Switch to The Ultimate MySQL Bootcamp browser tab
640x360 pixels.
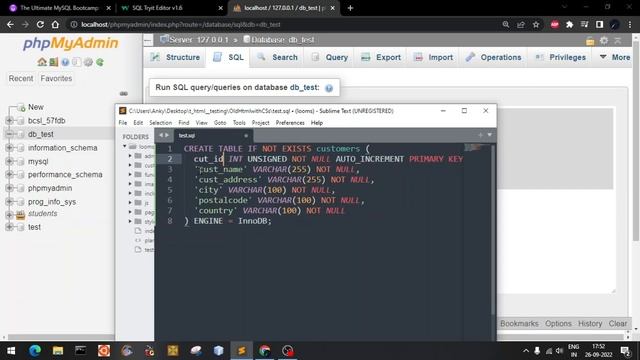[59, 8]
